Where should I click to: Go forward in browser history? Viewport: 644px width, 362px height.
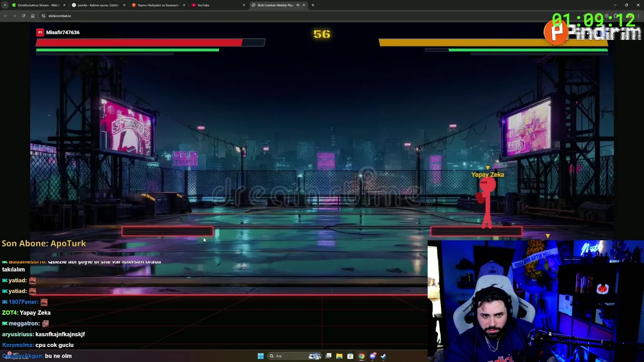point(14,16)
